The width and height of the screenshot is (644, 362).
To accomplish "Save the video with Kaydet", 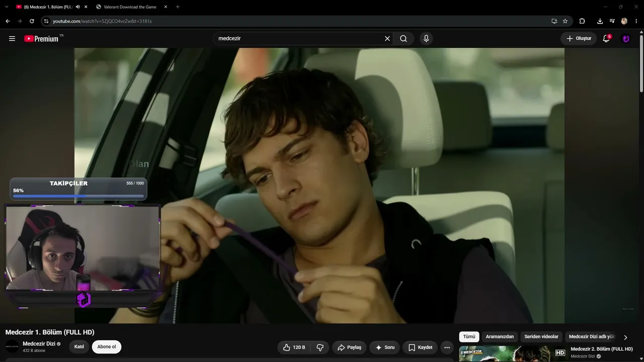I will (x=420, y=347).
